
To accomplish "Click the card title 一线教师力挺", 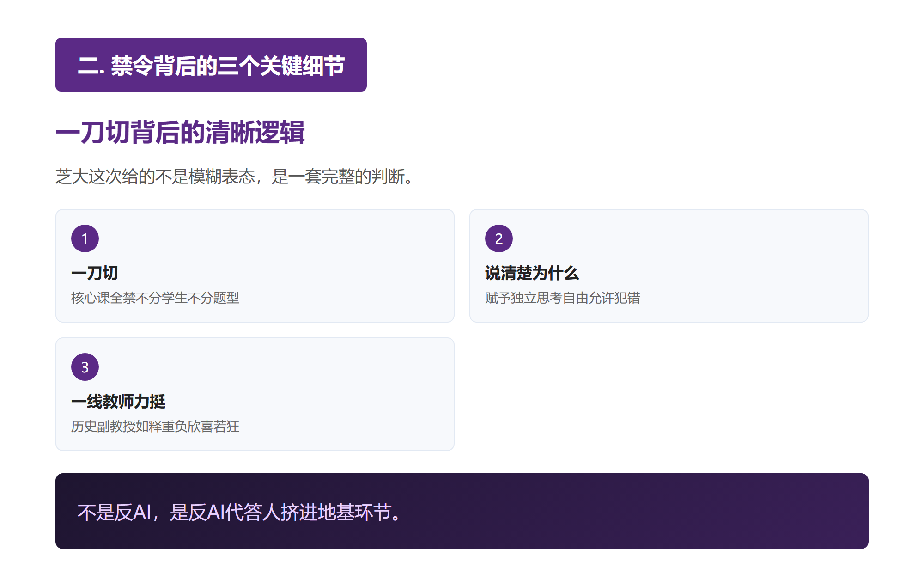I will point(118,402).
